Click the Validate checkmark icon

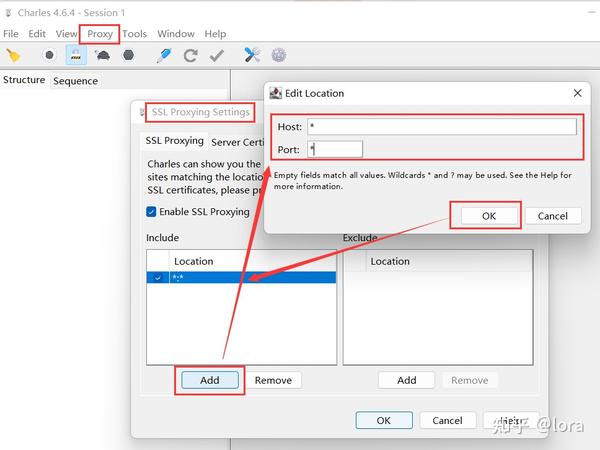point(217,56)
